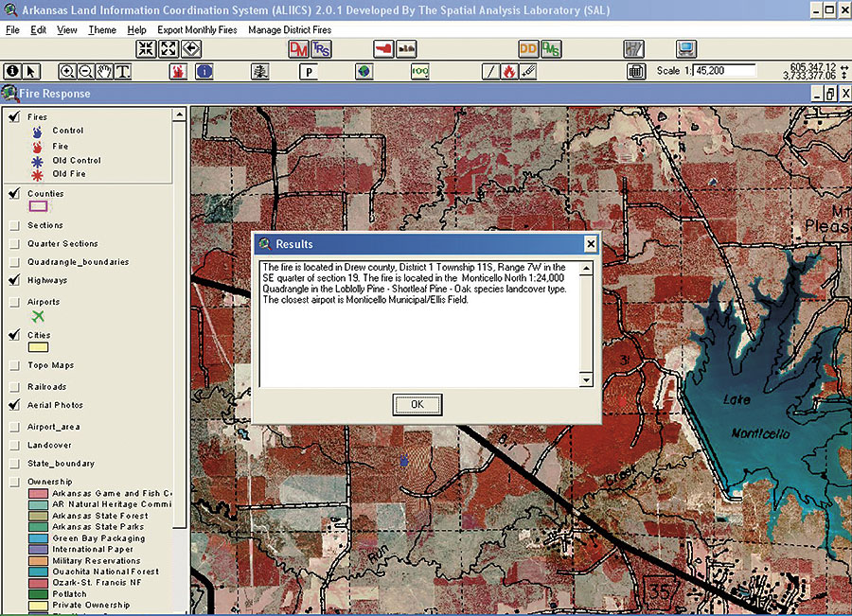Open the Edit menu
Viewport: 852px width, 616px height.
(38, 30)
